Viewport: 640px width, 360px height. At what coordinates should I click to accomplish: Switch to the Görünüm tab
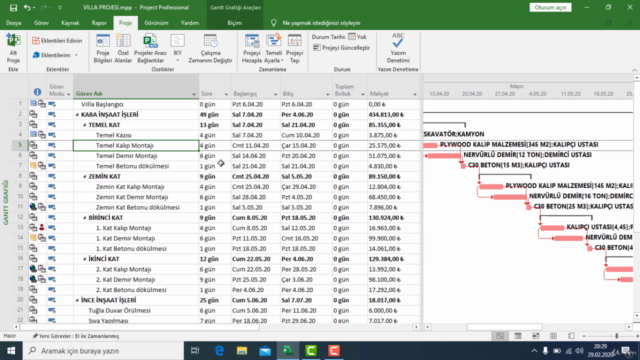tap(156, 23)
